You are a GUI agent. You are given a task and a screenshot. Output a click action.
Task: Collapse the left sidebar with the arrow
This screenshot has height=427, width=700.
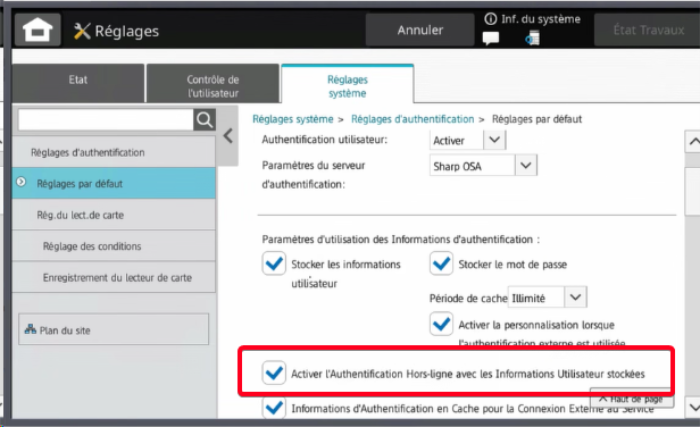(229, 135)
